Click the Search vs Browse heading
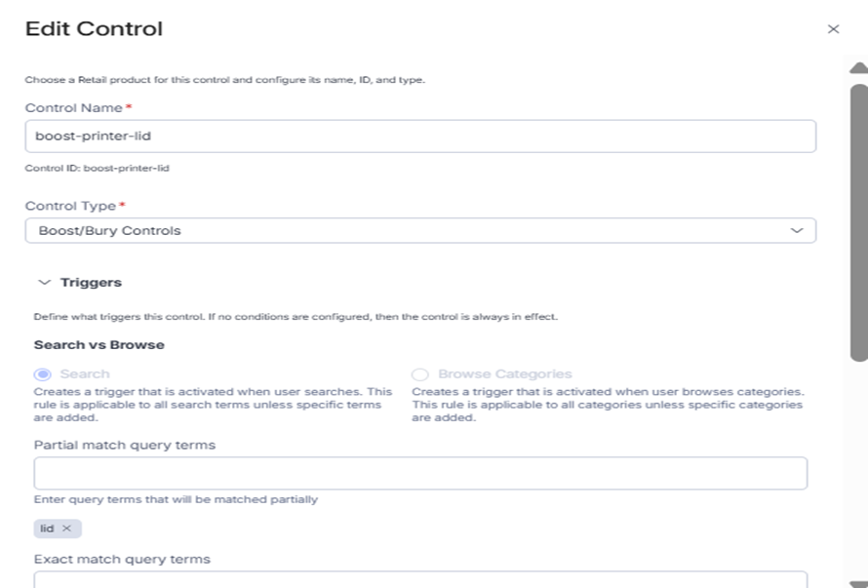 tap(99, 345)
